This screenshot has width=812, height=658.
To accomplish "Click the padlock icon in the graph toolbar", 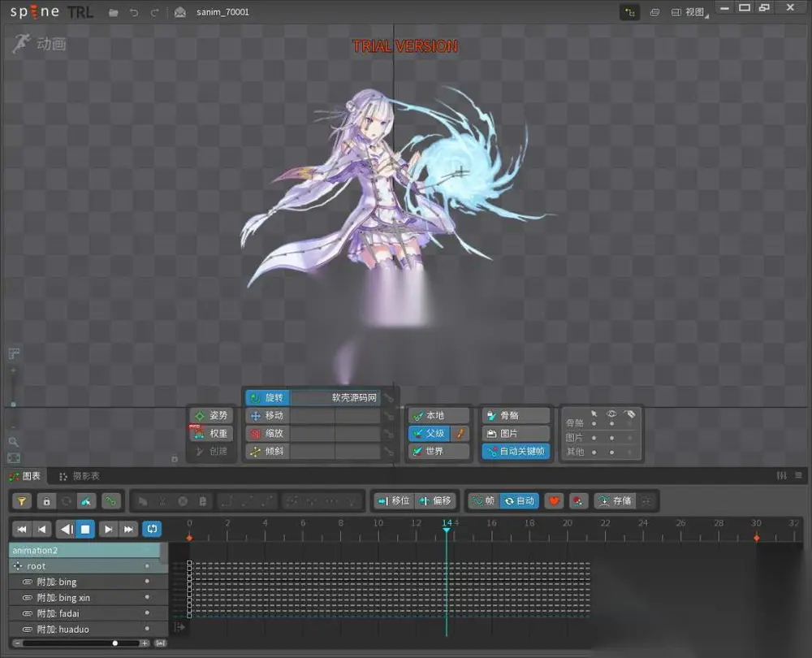I will [x=46, y=501].
